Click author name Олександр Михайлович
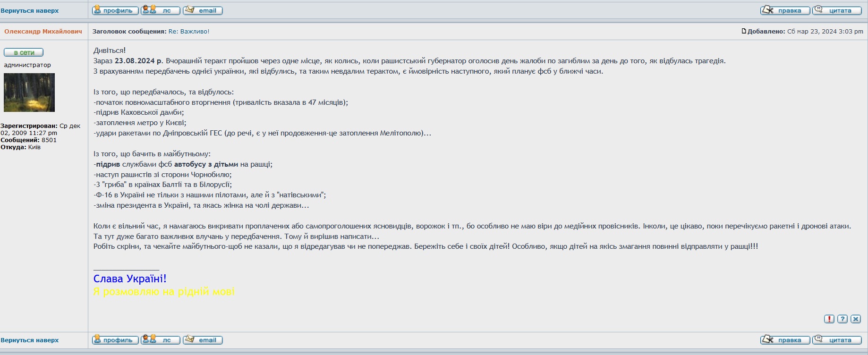The width and height of the screenshot is (868, 355). (x=43, y=32)
